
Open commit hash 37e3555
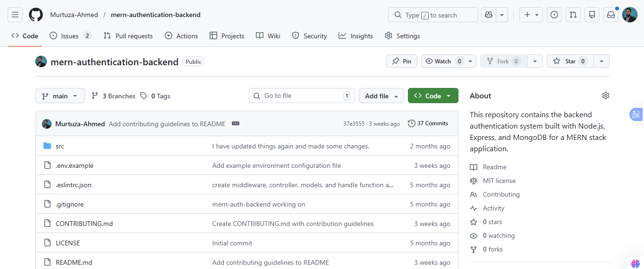coord(354,124)
